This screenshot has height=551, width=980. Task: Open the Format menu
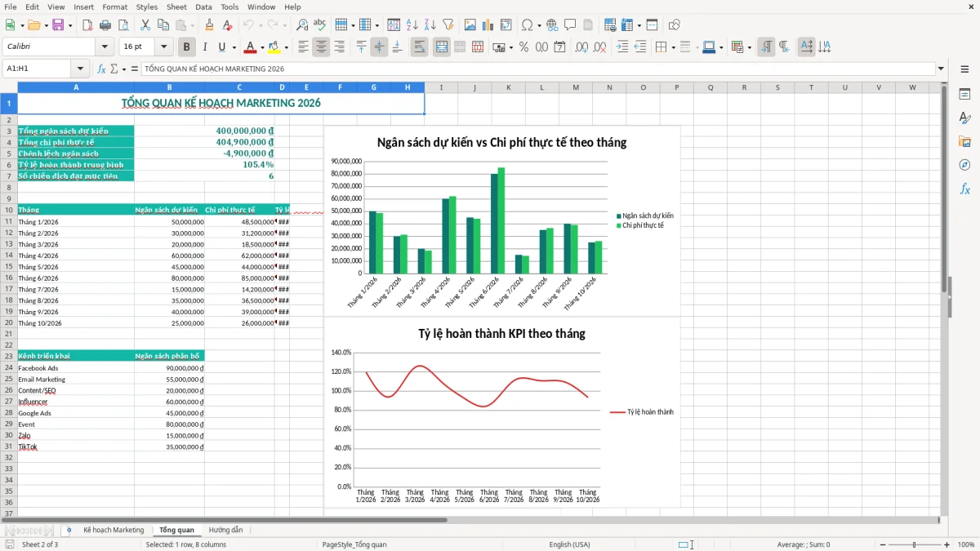click(x=114, y=7)
